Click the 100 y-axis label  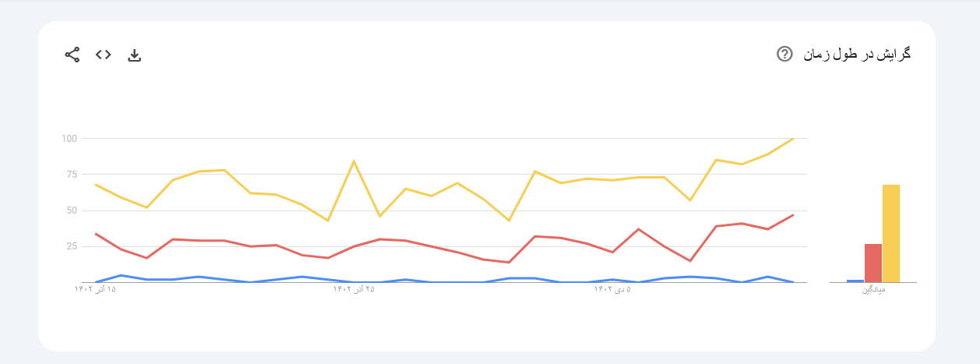point(69,139)
